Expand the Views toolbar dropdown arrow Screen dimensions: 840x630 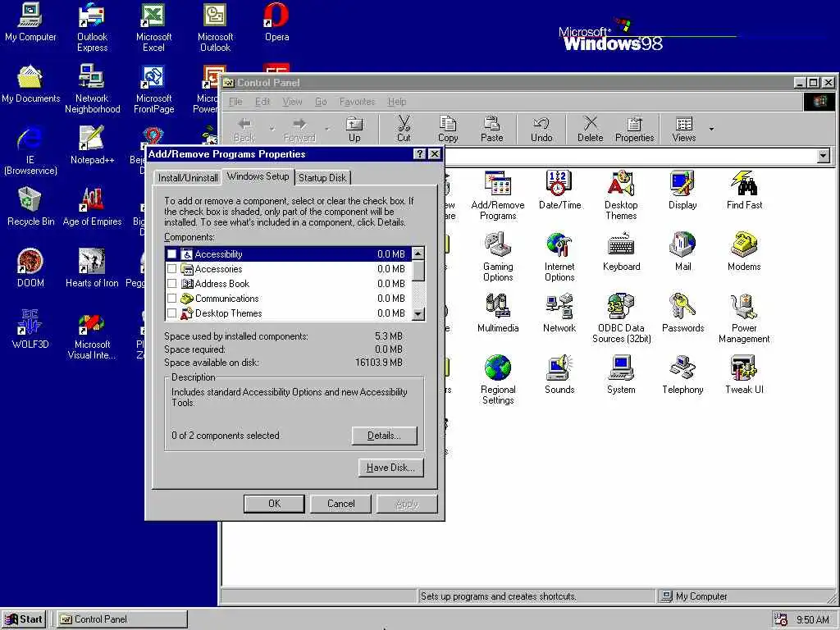[711, 129]
